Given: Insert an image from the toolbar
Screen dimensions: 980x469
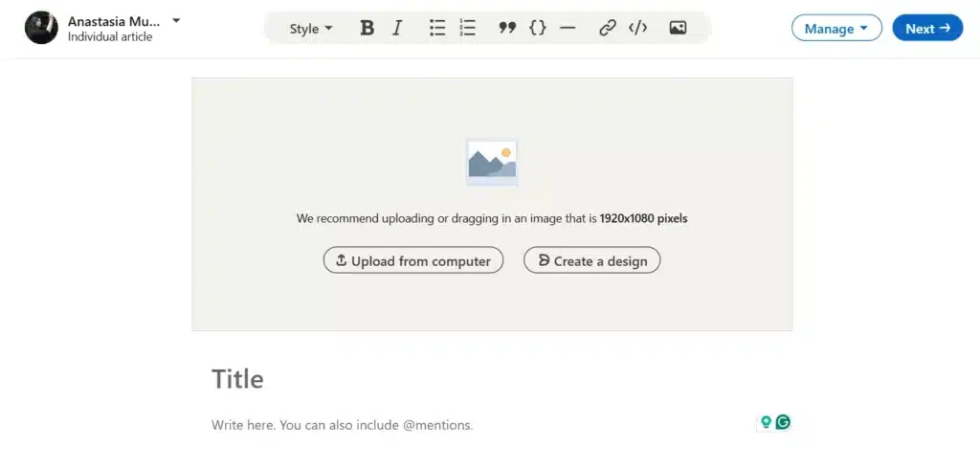Looking at the screenshot, I should coord(678,28).
